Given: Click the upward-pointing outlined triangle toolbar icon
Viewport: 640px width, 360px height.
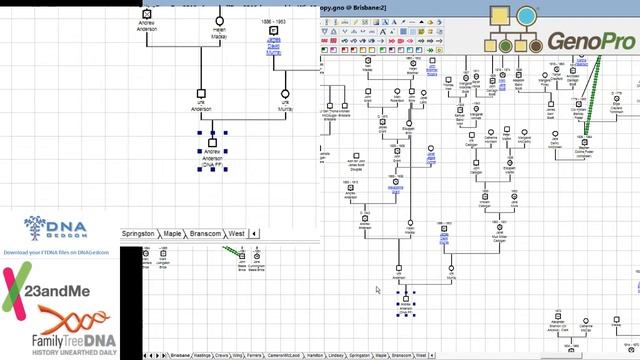Looking at the screenshot, I should tap(334, 31).
